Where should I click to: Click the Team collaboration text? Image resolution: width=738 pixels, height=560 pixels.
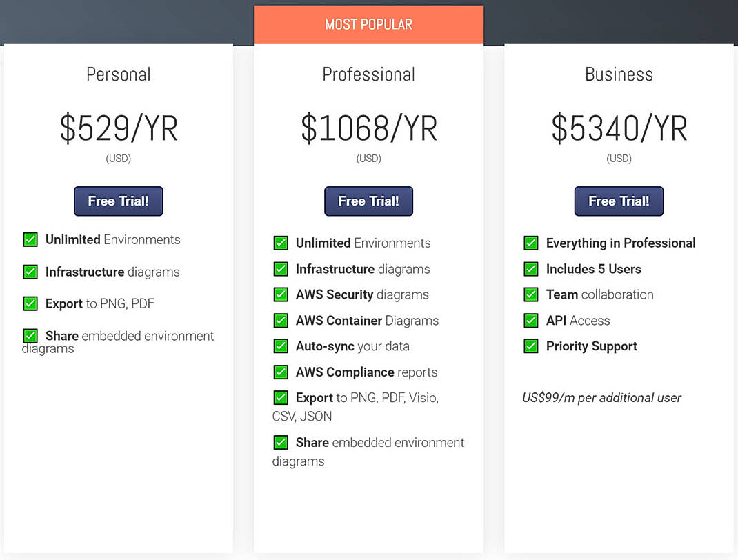point(599,294)
